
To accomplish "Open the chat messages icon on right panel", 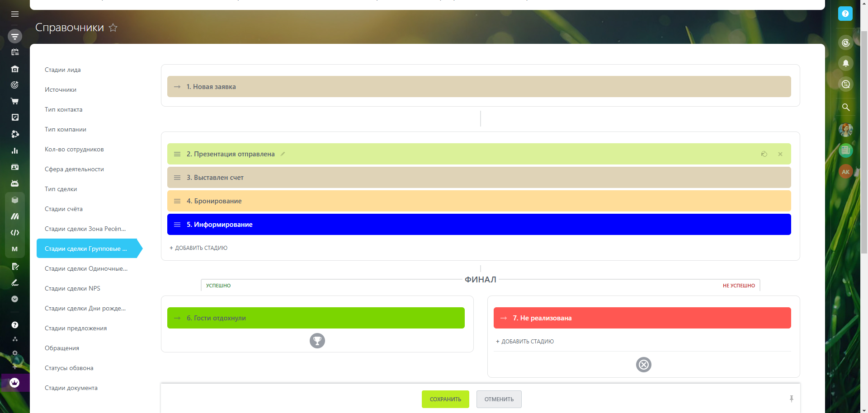I will 846,84.
